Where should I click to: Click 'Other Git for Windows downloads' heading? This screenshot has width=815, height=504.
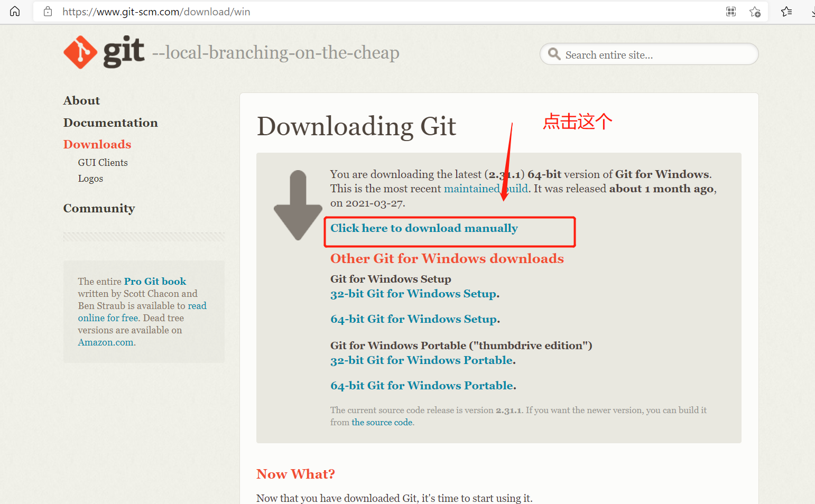pos(447,258)
